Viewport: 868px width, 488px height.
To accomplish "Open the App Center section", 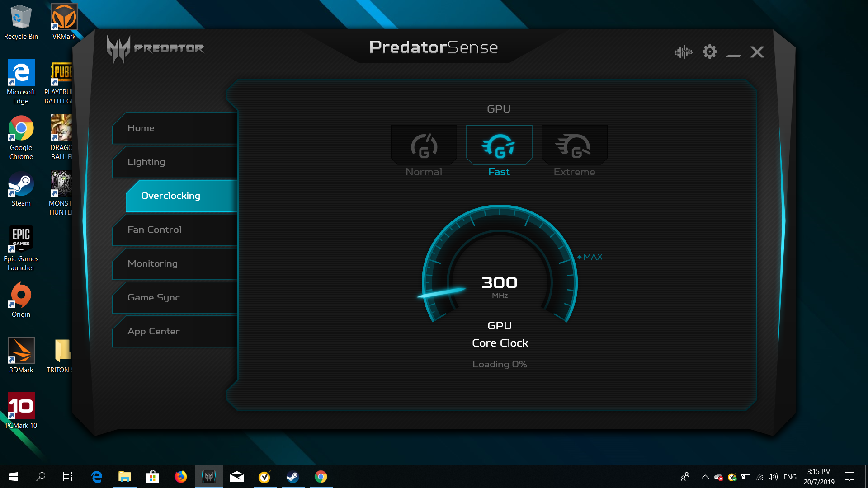I will pos(175,331).
